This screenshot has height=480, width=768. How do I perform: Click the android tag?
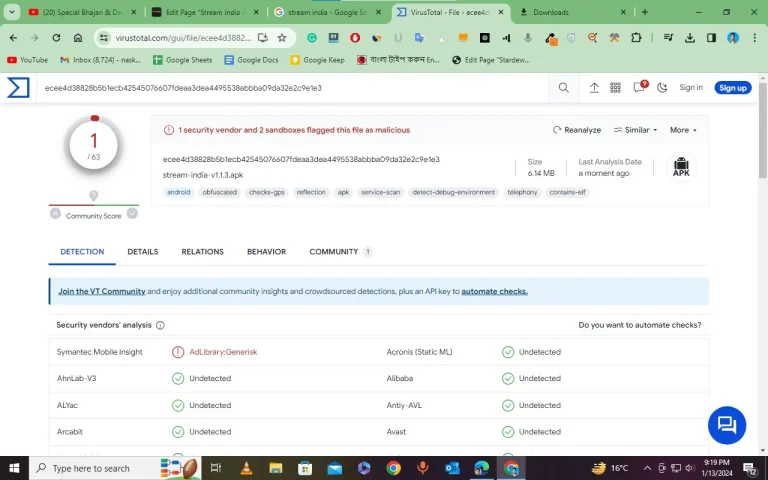178,192
